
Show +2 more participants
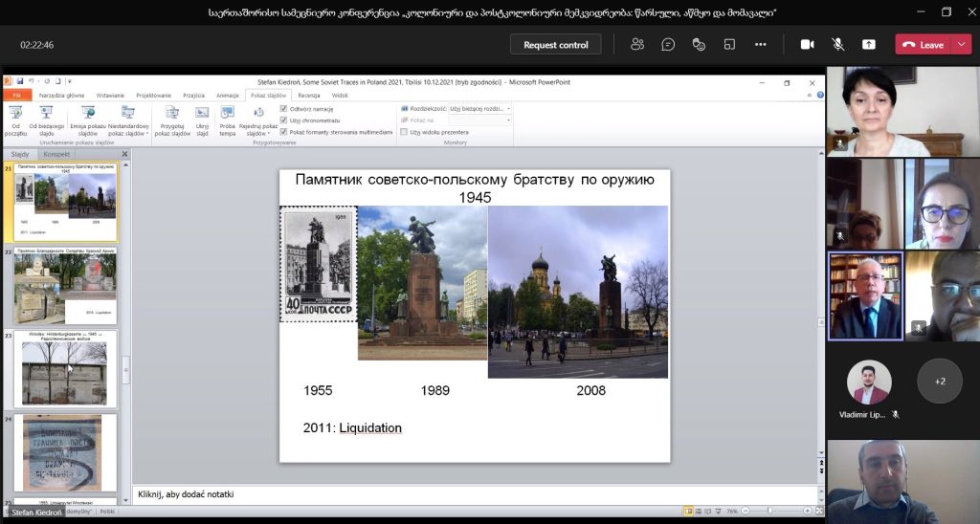coord(940,381)
